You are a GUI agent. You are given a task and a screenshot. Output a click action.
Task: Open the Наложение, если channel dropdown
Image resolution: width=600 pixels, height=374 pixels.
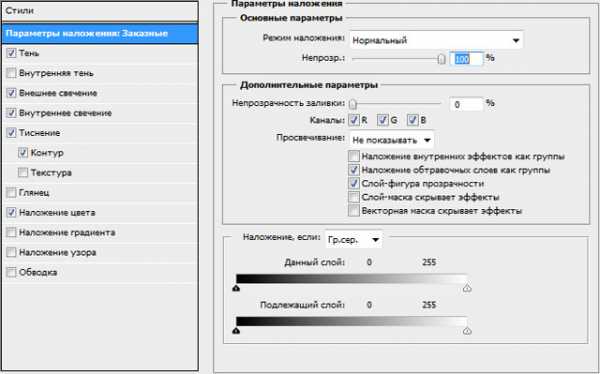pos(354,240)
